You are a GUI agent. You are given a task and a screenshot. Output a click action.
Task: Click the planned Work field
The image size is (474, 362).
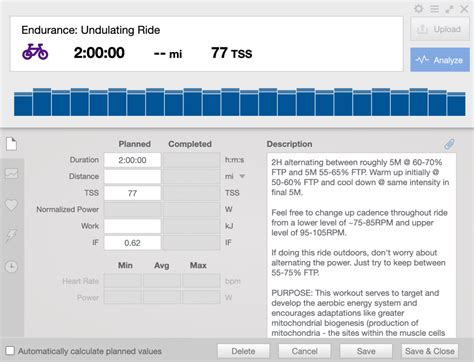pos(132,226)
